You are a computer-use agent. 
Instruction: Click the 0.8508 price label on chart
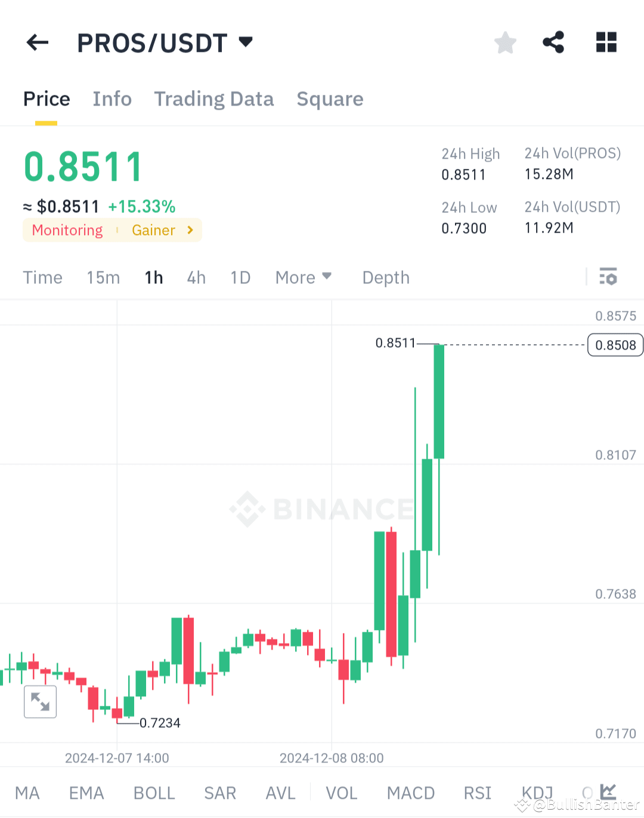[615, 345]
